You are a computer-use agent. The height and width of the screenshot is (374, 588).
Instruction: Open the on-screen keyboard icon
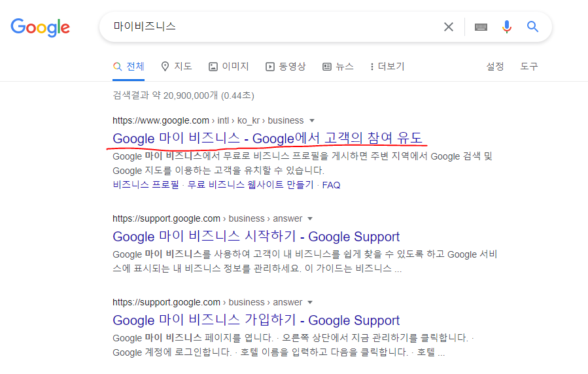coord(481,27)
